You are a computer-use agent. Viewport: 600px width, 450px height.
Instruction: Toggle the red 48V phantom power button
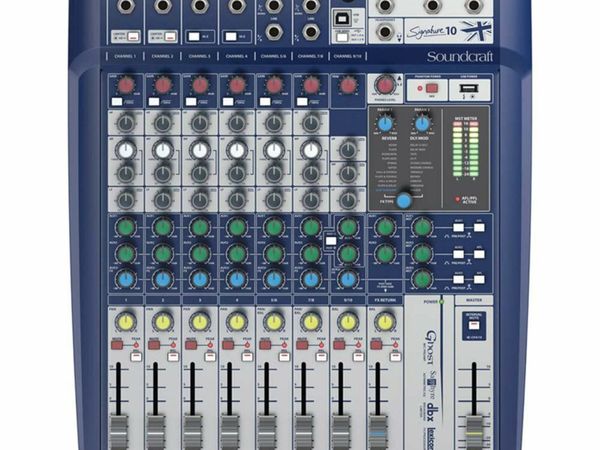click(x=432, y=88)
